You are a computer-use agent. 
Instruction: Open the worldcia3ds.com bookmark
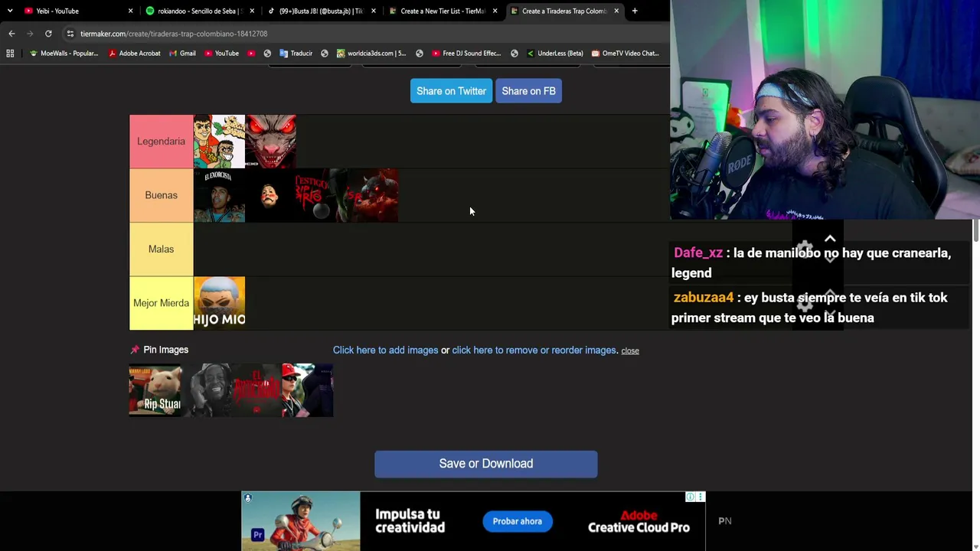coord(371,54)
